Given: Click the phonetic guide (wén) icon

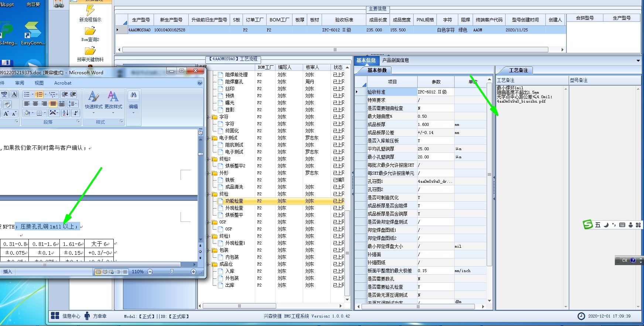Looking at the screenshot, I should click(4, 95).
